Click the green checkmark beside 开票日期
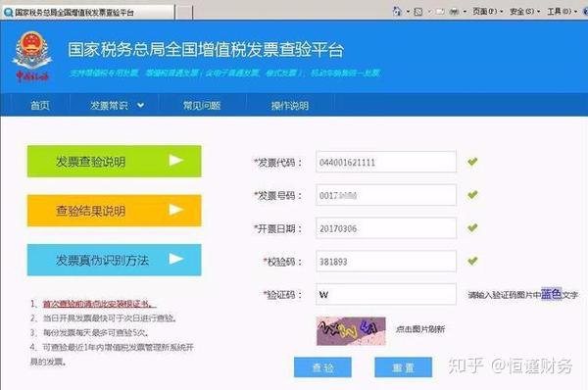Screen dimensions: 588x390 click(472, 227)
